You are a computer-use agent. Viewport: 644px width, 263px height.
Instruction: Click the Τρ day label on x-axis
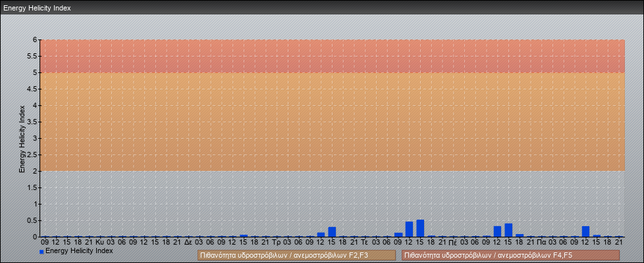coord(277,243)
